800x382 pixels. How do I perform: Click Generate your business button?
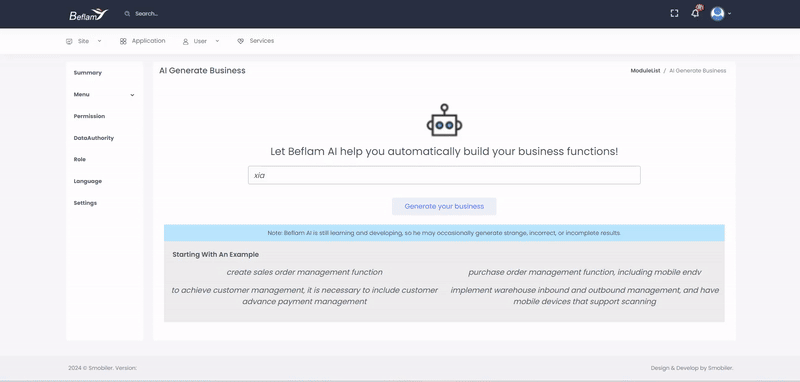pyautogui.click(x=444, y=207)
